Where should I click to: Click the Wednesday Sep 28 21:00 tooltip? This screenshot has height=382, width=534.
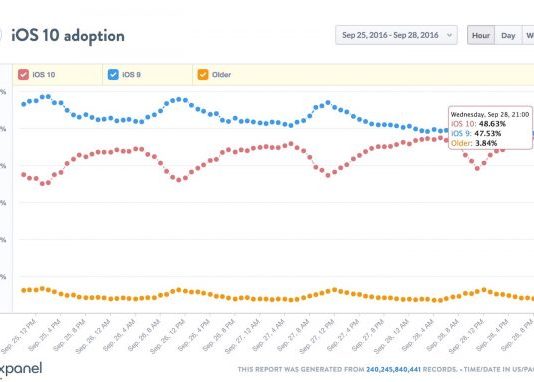point(490,128)
